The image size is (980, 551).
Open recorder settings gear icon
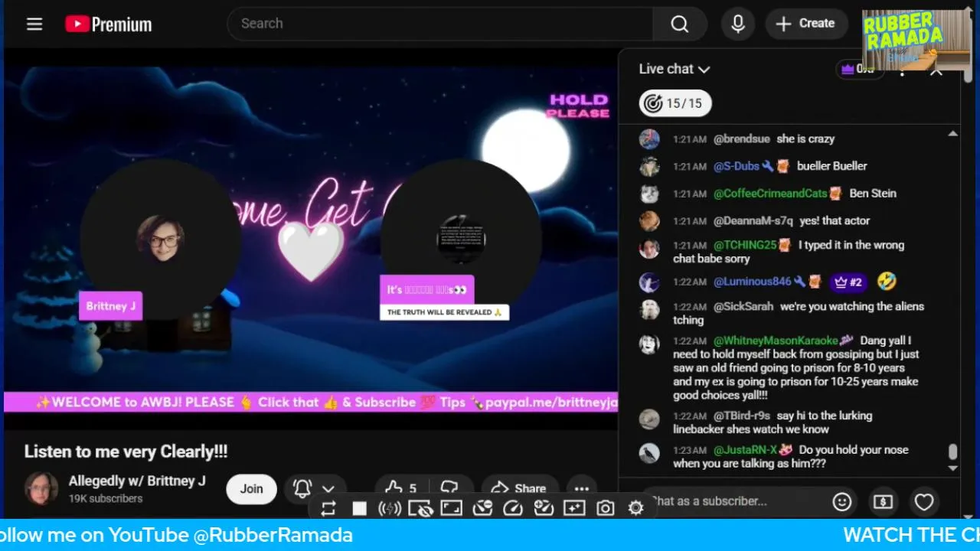click(x=635, y=508)
